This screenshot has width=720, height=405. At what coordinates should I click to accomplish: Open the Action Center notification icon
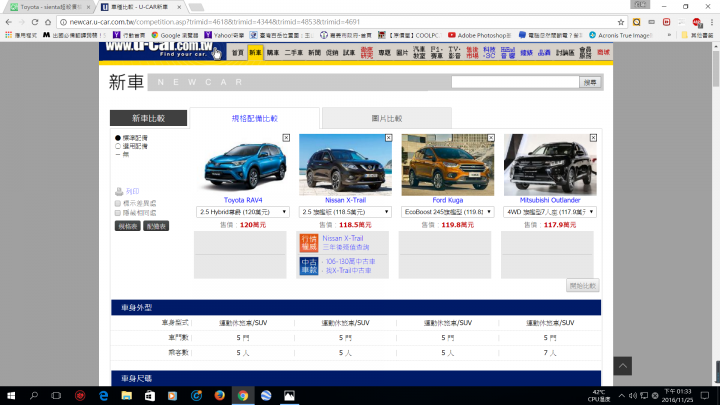tap(705, 395)
